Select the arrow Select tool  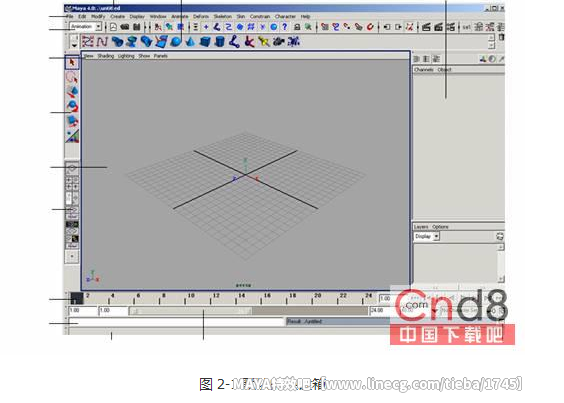[x=72, y=63]
